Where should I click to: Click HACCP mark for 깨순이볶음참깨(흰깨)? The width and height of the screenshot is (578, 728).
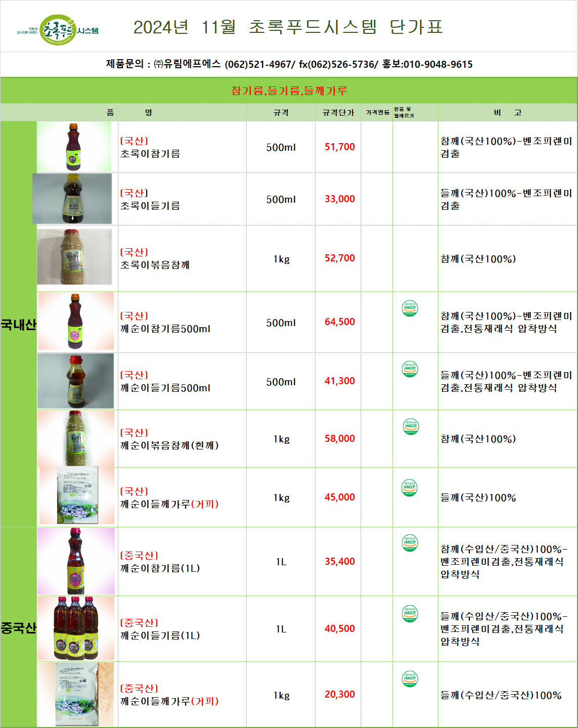411,427
